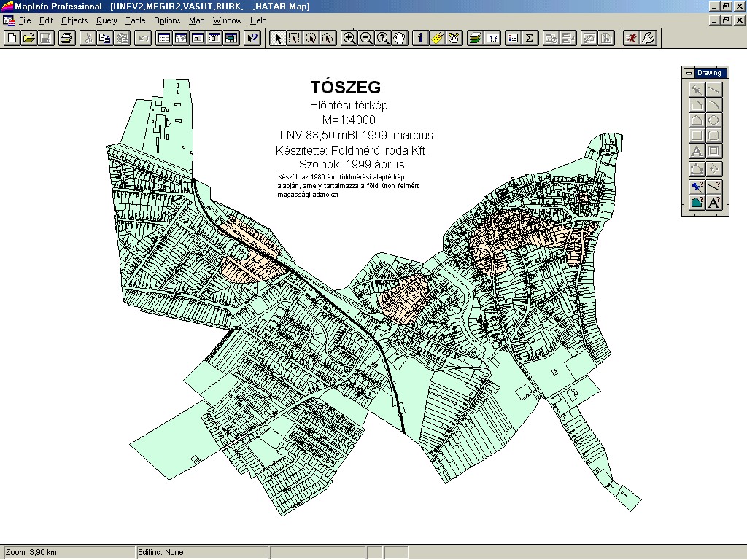This screenshot has height=560, width=747.
Task: Open Region Style from the Drawing palette
Action: (697, 203)
